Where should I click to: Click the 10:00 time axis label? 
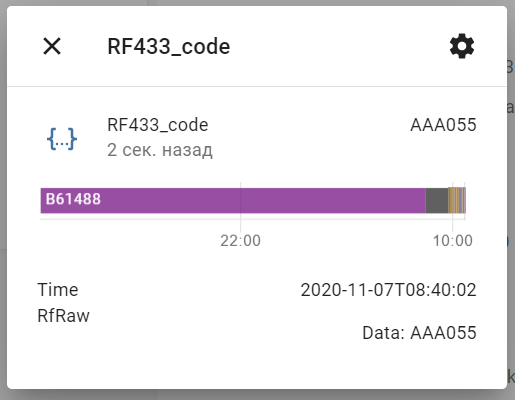(452, 241)
